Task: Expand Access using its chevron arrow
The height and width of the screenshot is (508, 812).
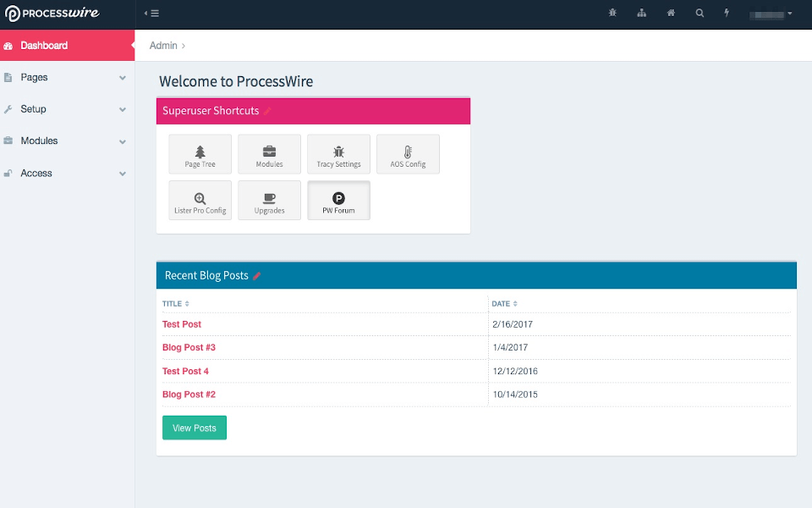Action: [x=123, y=174]
